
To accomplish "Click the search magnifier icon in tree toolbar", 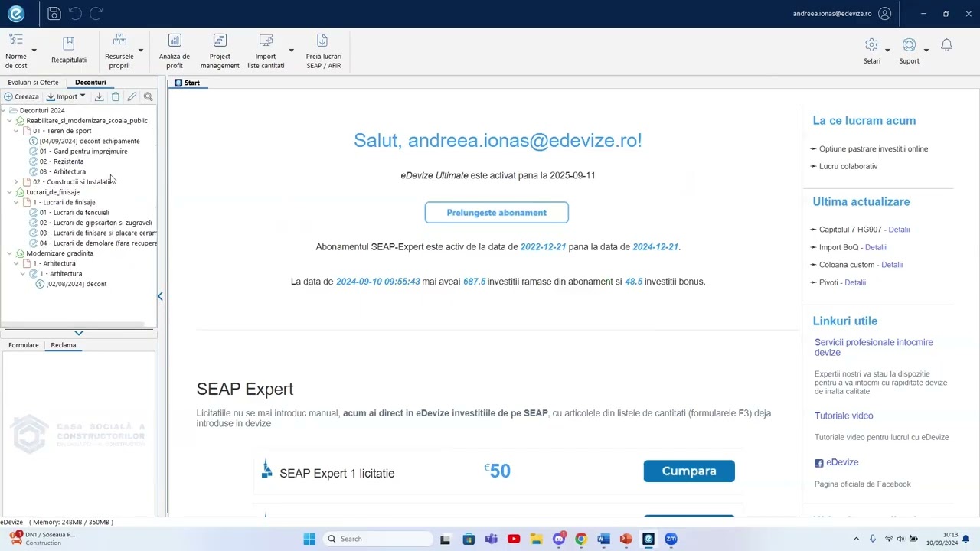I will (149, 96).
